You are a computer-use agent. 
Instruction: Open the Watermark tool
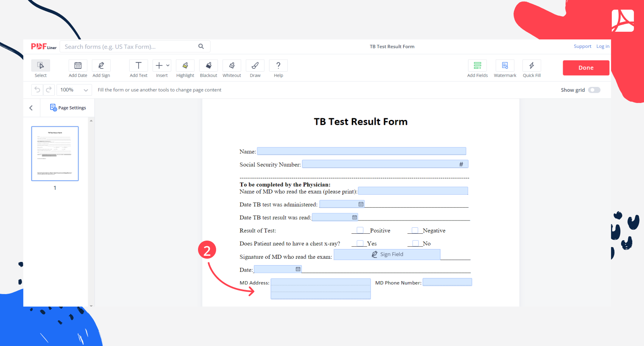505,66
